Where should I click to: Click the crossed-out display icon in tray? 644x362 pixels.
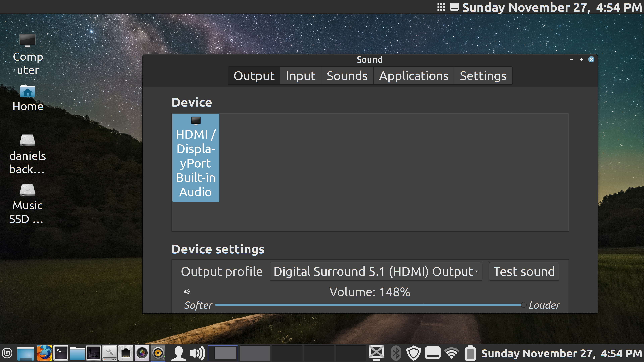pos(376,353)
